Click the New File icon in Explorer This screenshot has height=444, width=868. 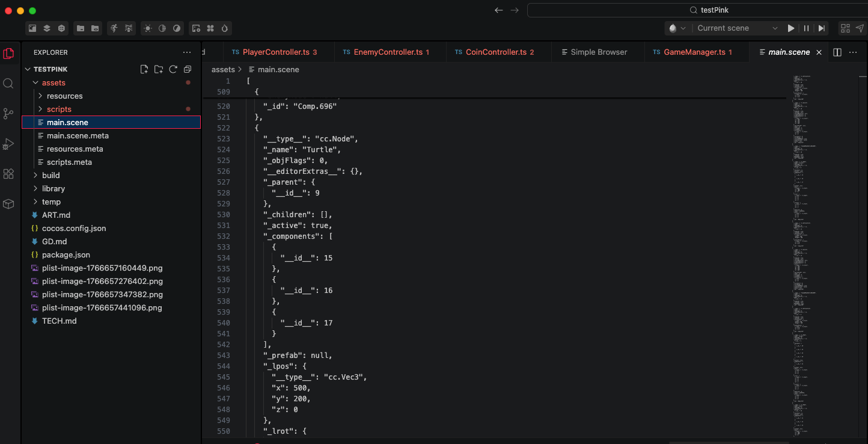(144, 69)
